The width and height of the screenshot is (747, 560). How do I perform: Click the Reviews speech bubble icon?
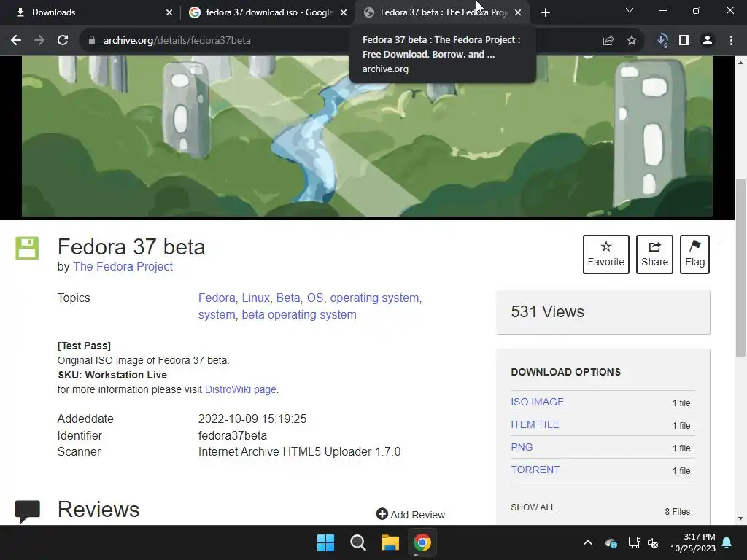[x=28, y=511]
